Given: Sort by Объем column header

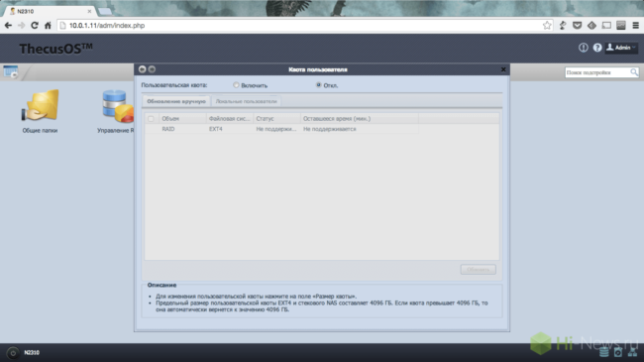Looking at the screenshot, I should [x=182, y=118].
